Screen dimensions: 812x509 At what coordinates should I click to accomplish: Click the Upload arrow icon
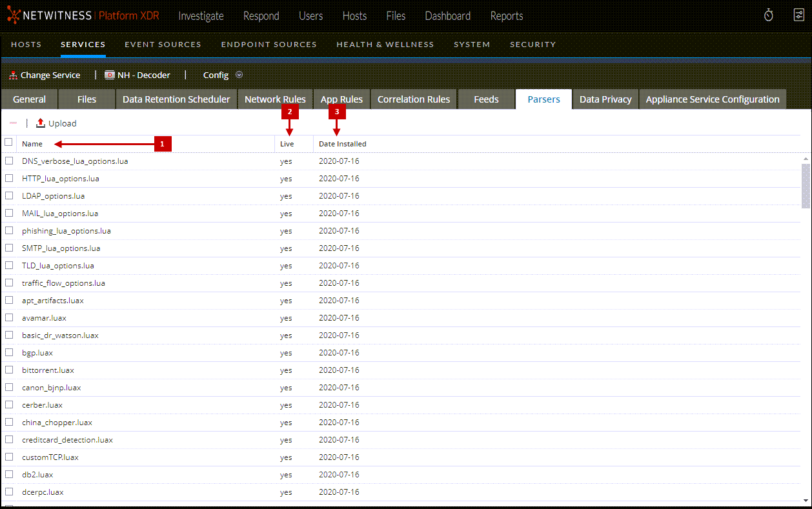click(41, 123)
